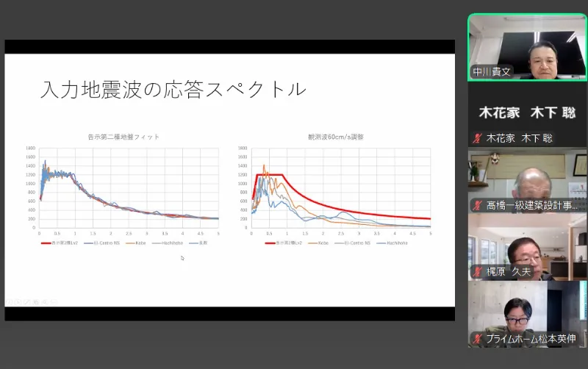Click the 中川貴文 name label
The height and width of the screenshot is (369, 588).
491,72
